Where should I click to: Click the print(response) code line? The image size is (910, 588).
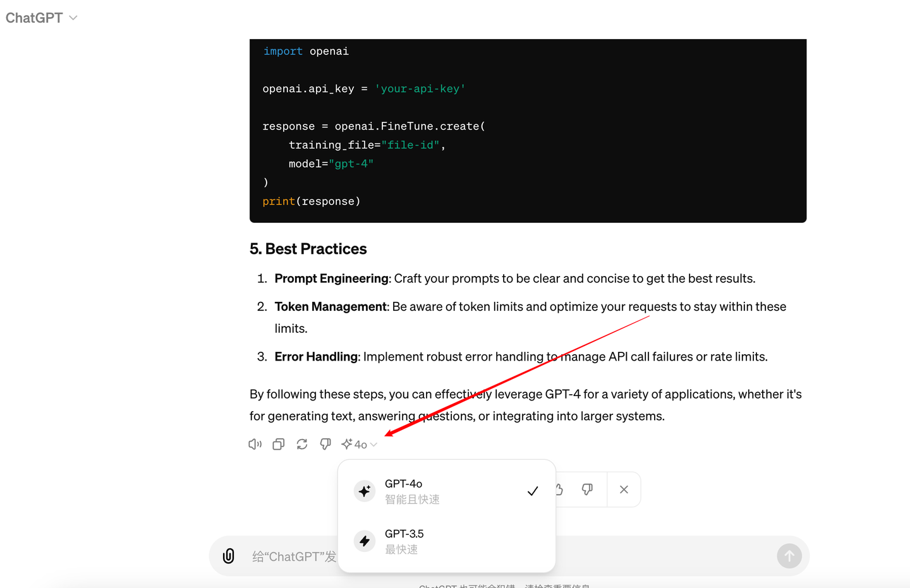pos(312,201)
